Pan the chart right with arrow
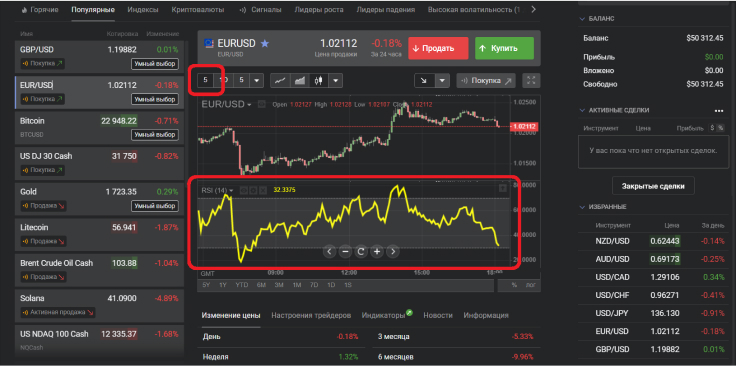This screenshot has height=366, width=736. click(393, 252)
